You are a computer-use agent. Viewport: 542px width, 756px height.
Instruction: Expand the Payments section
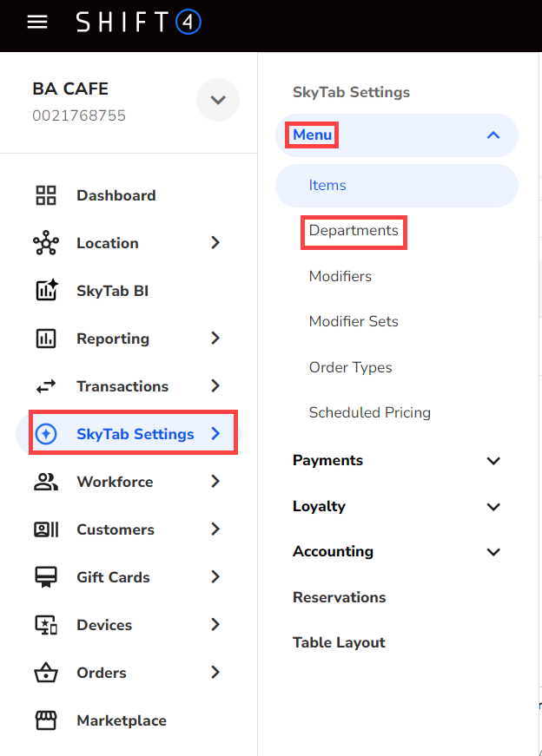coord(493,461)
